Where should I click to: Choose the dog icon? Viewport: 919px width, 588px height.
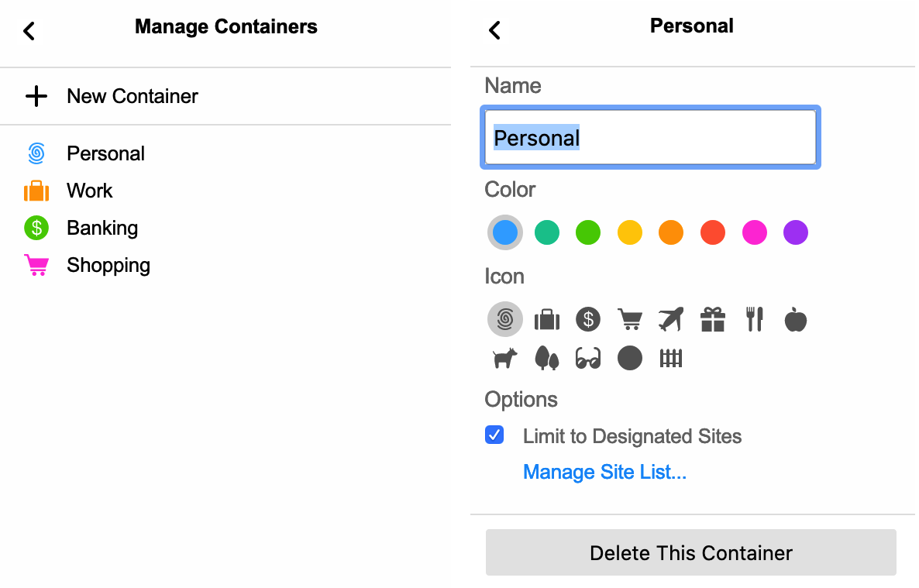[504, 357]
